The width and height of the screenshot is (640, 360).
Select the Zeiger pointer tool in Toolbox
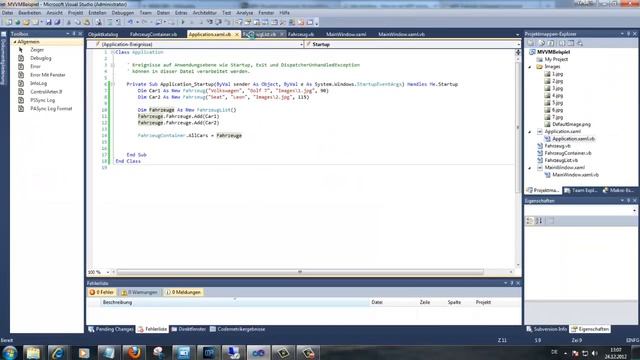click(x=37, y=50)
